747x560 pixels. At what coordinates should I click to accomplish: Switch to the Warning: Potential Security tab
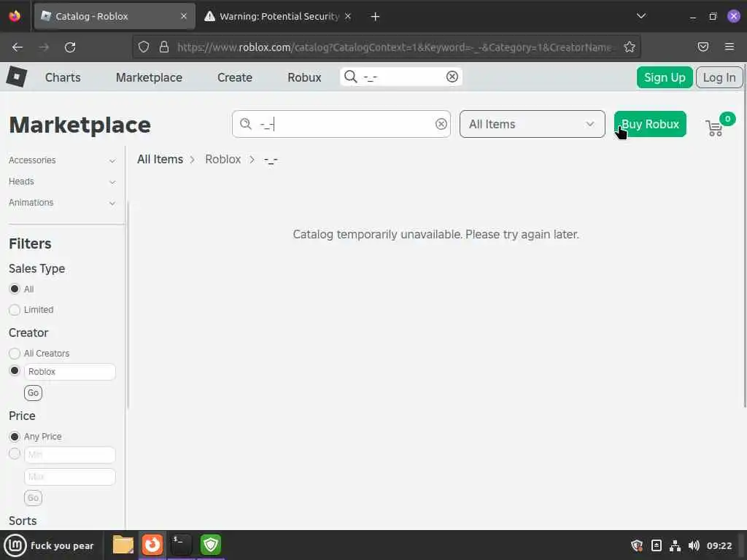278,16
